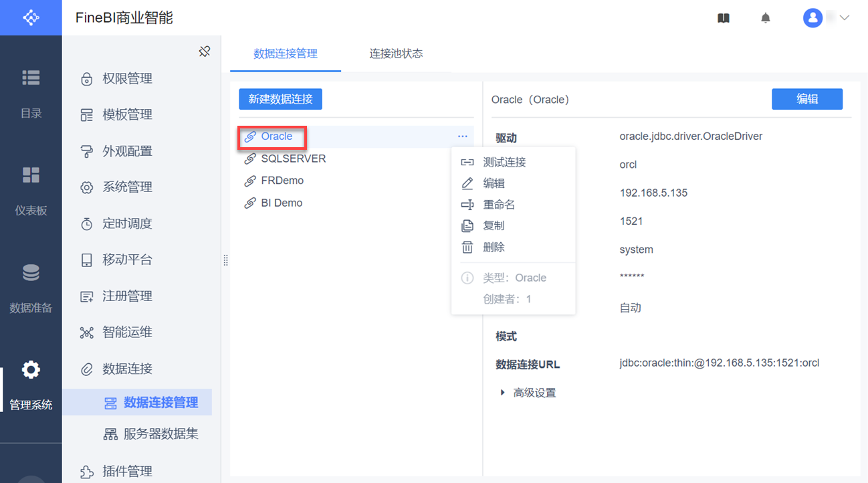Viewport: 868px width, 483px height.
Task: Click the host value 192.168.5.135
Action: pyautogui.click(x=653, y=193)
